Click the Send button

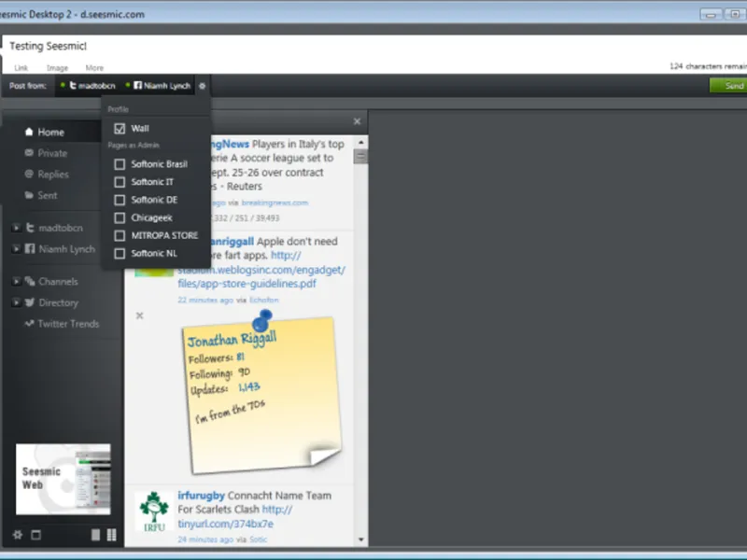coord(728,86)
